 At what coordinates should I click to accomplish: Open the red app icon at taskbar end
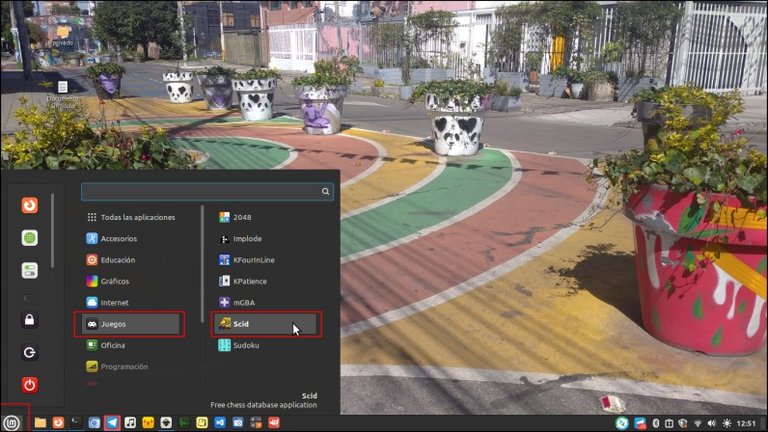tap(273, 423)
